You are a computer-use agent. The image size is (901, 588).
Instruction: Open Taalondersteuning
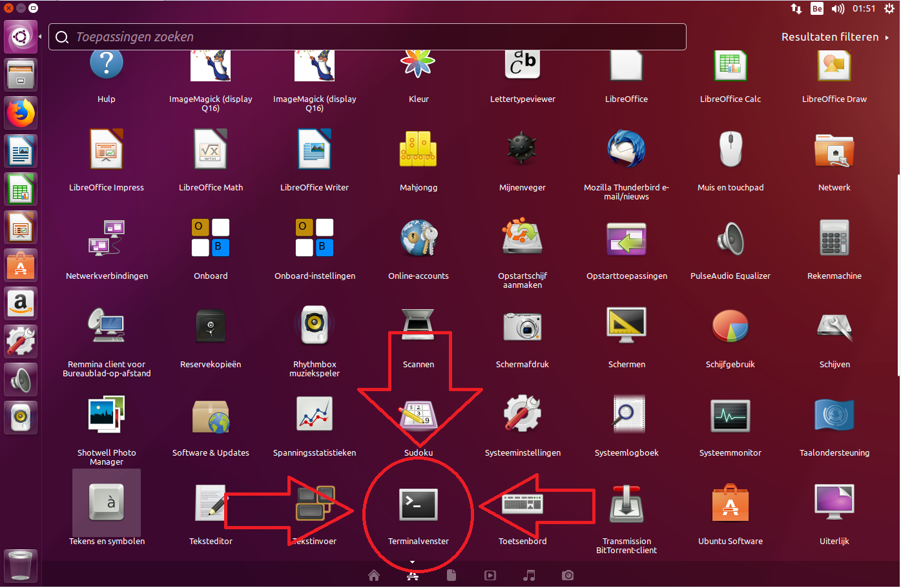pyautogui.click(x=834, y=414)
